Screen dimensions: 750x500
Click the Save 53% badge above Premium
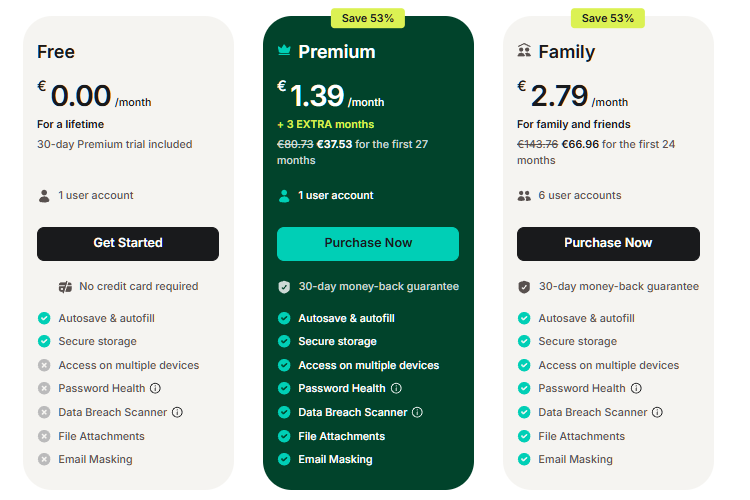click(x=368, y=18)
